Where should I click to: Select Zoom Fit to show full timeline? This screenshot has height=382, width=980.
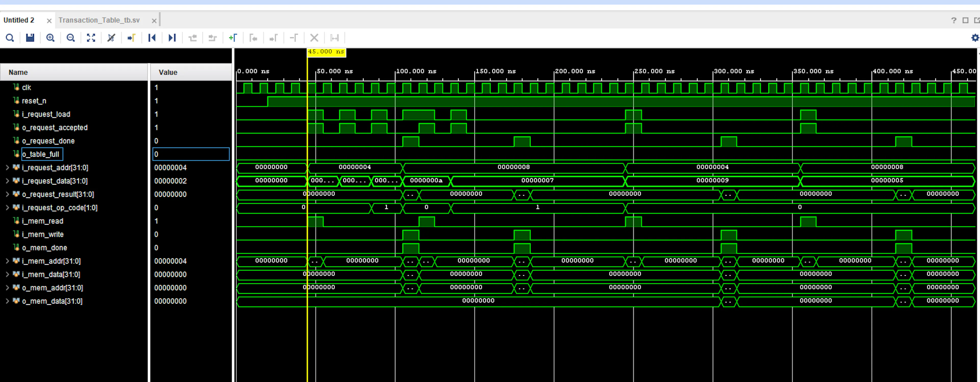91,38
